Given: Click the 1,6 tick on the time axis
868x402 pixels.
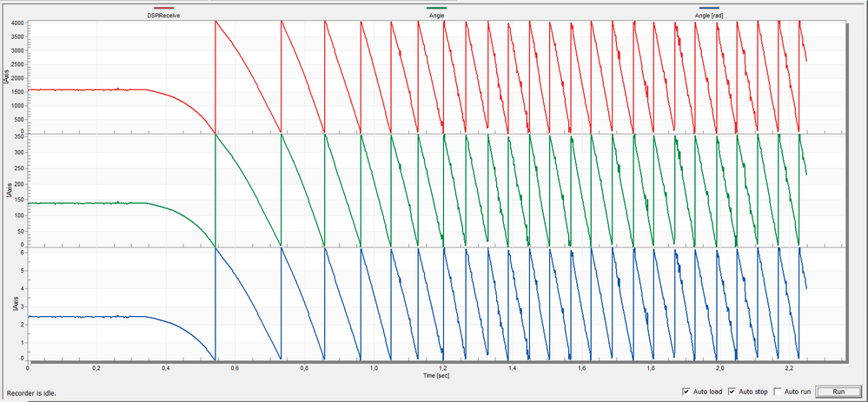Looking at the screenshot, I should 581,368.
